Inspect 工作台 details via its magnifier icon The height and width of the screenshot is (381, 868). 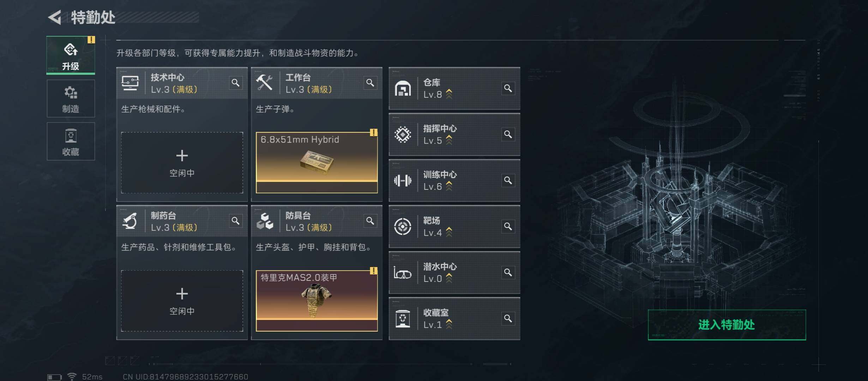pyautogui.click(x=370, y=83)
